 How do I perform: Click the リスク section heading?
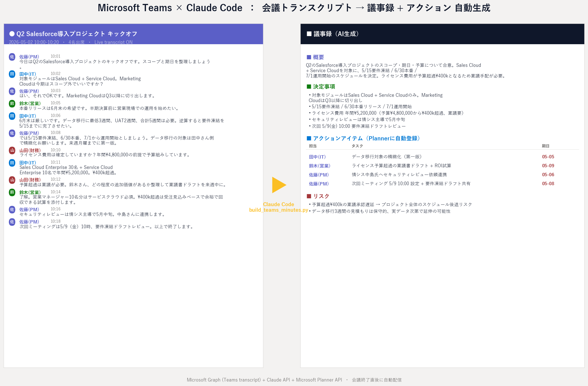pos(321,196)
